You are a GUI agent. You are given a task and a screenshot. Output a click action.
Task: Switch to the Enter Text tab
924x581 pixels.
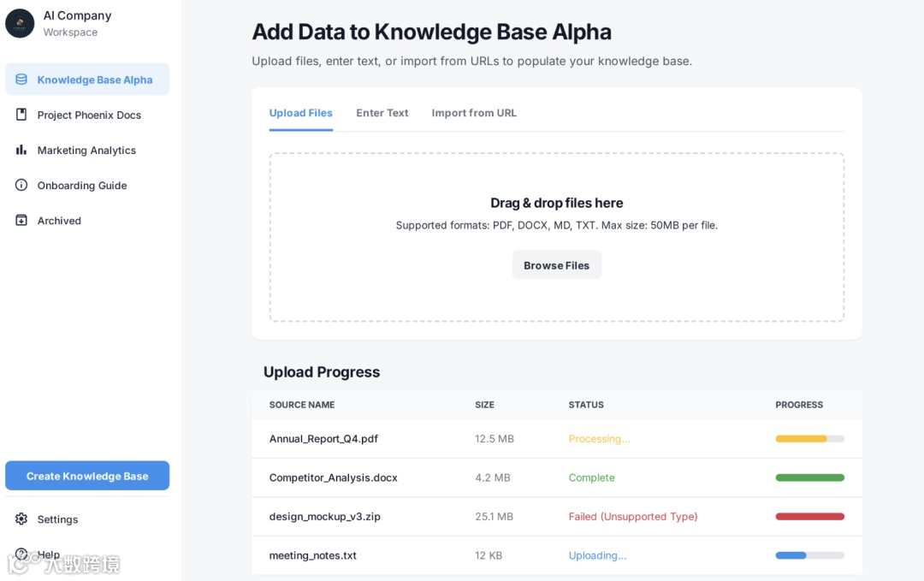click(x=382, y=113)
